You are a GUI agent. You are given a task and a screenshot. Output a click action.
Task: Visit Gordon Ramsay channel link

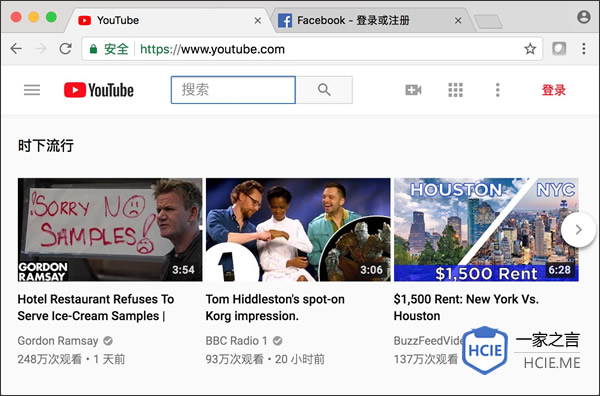[x=58, y=341]
